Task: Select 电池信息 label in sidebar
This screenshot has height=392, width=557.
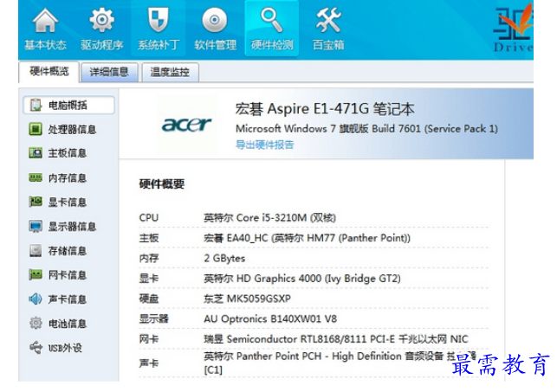Action: 68,324
